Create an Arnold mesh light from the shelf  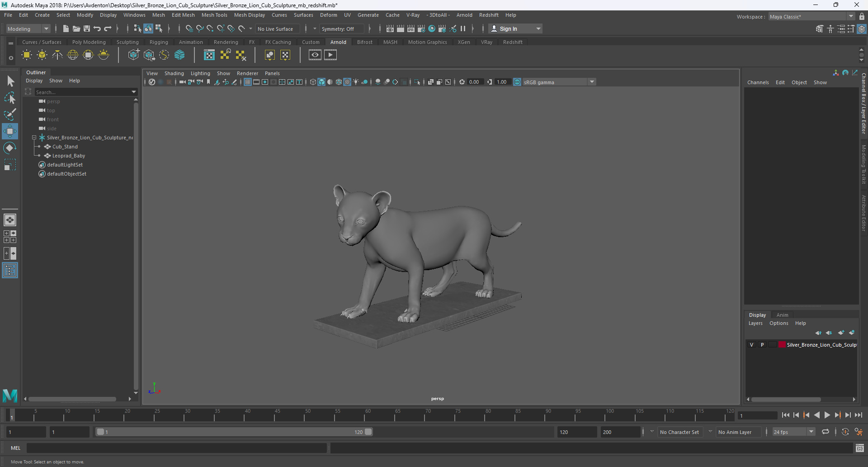[x=42, y=55]
